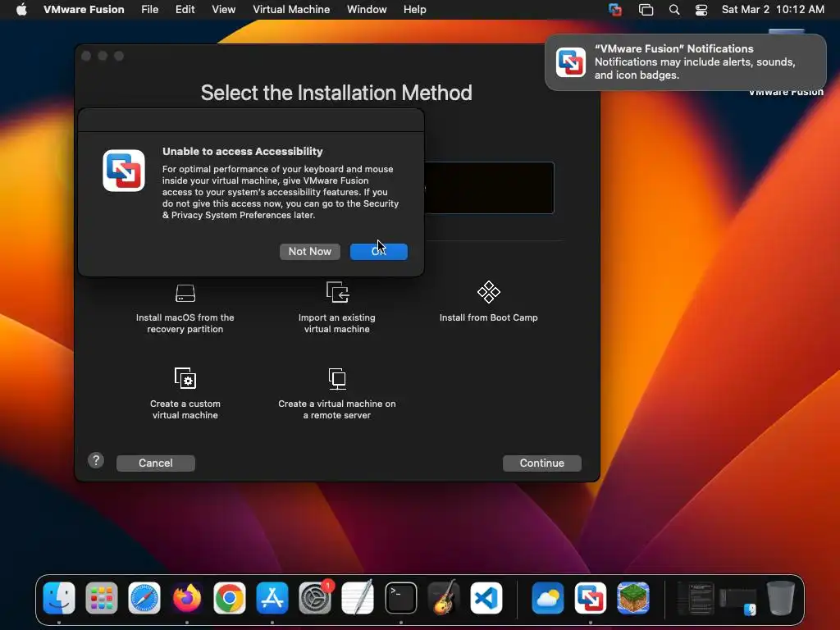Image resolution: width=840 pixels, height=630 pixels.
Task: Click the 'Import an existing virtual machine' label
Action: point(337,323)
